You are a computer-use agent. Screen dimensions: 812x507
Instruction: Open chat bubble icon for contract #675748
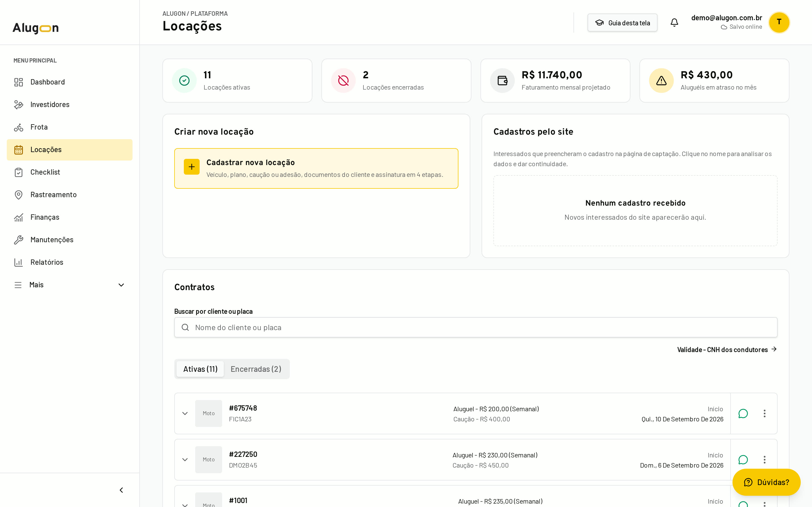tap(743, 413)
